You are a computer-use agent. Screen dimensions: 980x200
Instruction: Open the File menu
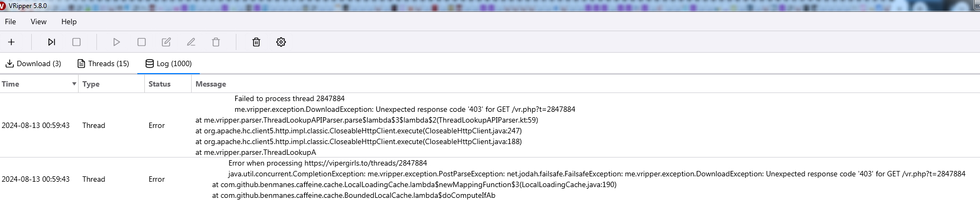pos(10,22)
